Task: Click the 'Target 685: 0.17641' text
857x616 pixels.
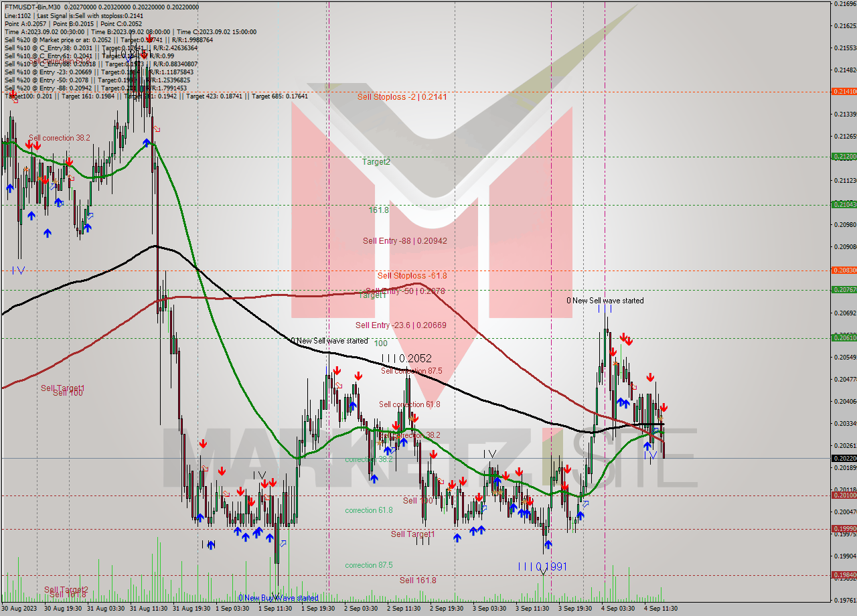Action: pyautogui.click(x=280, y=96)
